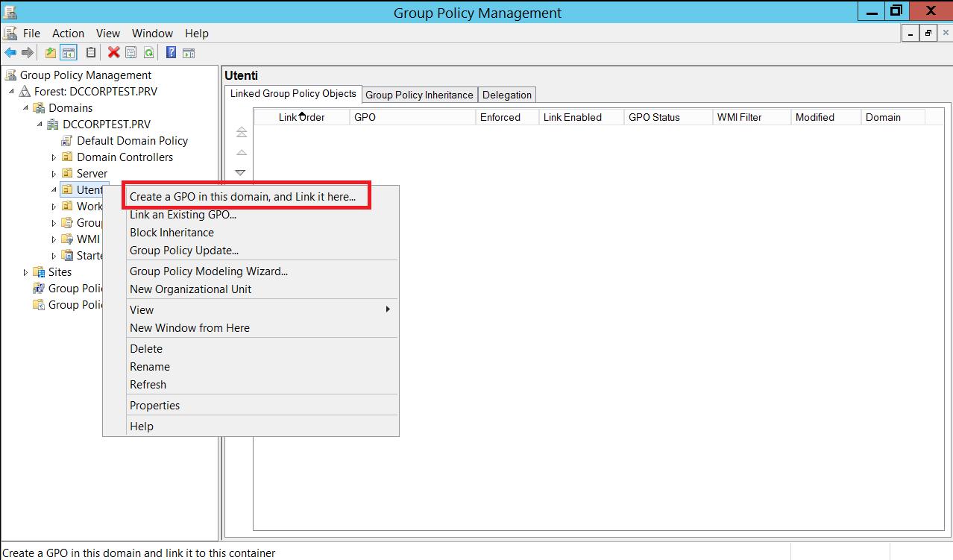Click the Sites node icon in tree
The width and height of the screenshot is (953, 560).
tap(40, 272)
